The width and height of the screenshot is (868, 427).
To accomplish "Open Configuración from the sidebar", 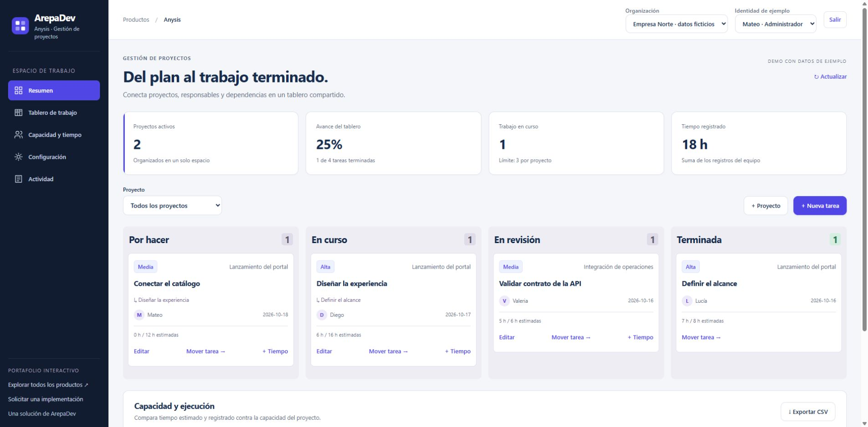I will point(54,157).
